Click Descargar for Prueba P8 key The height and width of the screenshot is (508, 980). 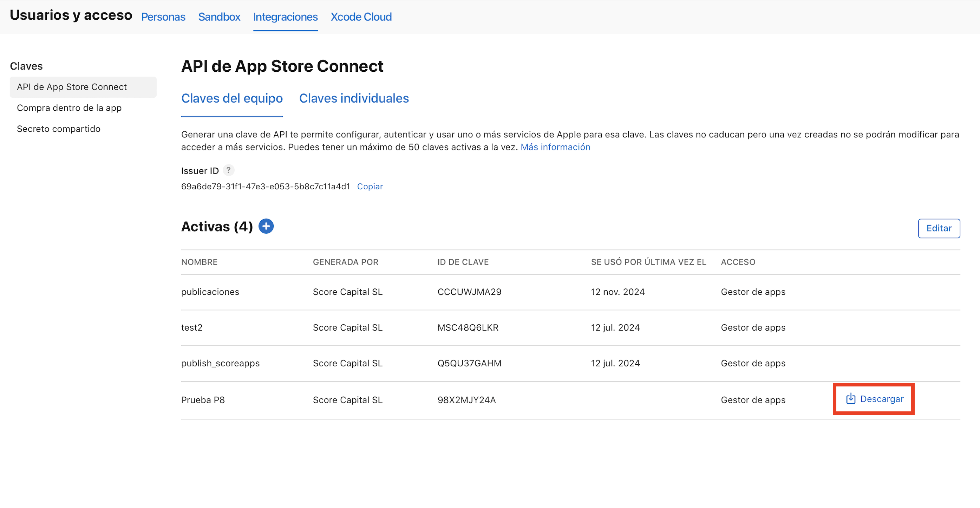click(874, 399)
